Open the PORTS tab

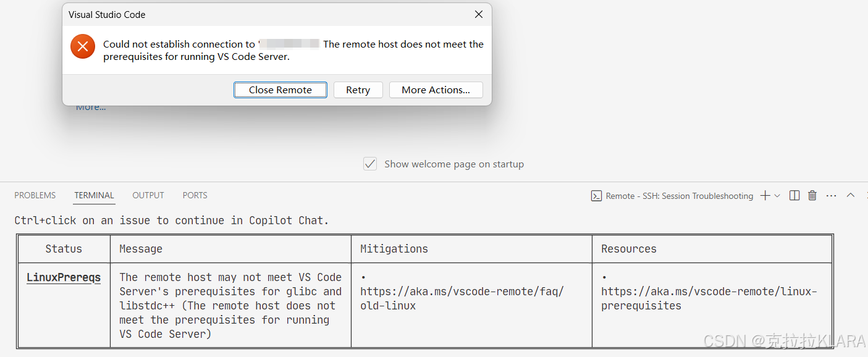[x=195, y=195]
